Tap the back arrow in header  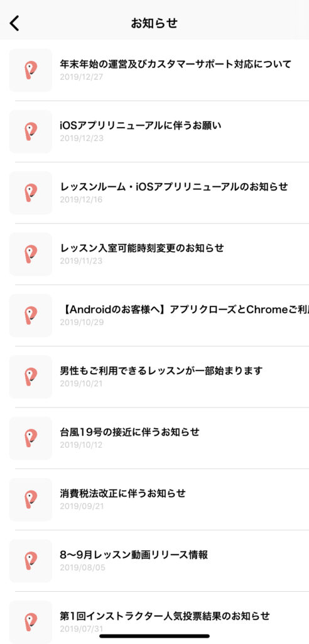click(x=14, y=23)
